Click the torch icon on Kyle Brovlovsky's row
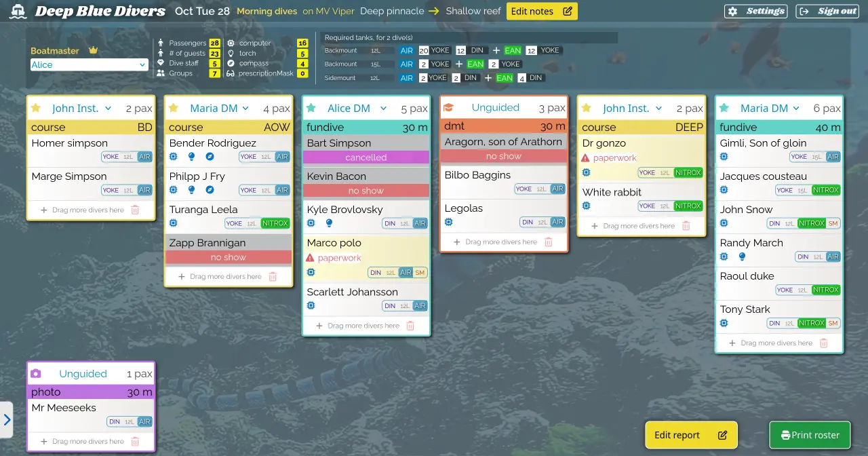The width and height of the screenshot is (868, 456). (329, 223)
